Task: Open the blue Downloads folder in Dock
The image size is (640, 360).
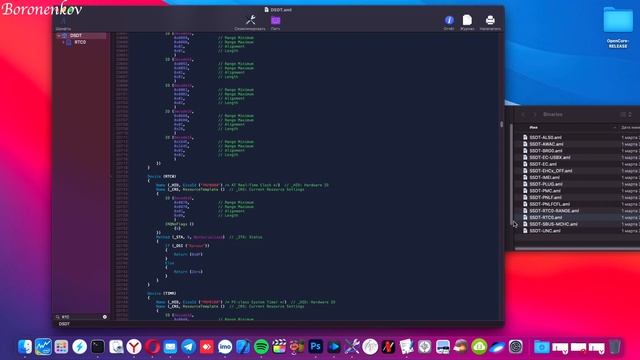Action: 542,347
